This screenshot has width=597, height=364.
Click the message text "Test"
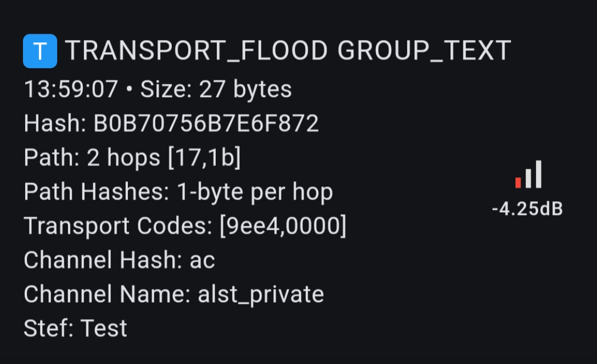pos(104,328)
